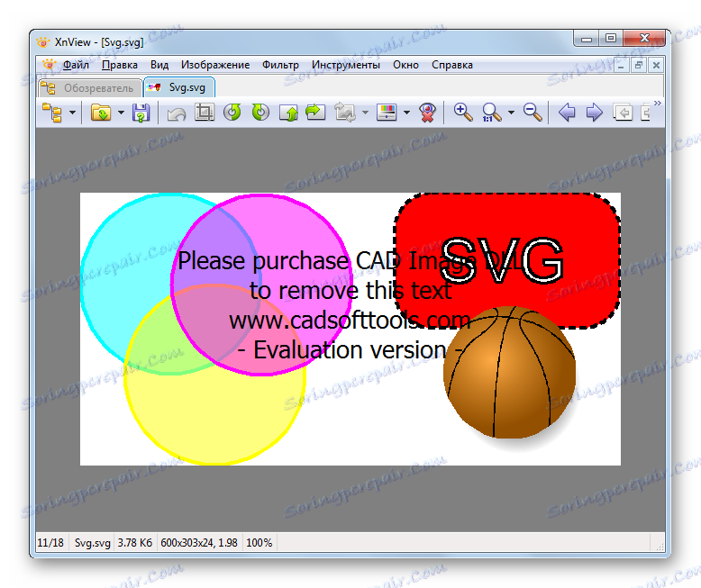Switch to the Обозреватель tab
This screenshot has height=588, width=701.
(90, 88)
